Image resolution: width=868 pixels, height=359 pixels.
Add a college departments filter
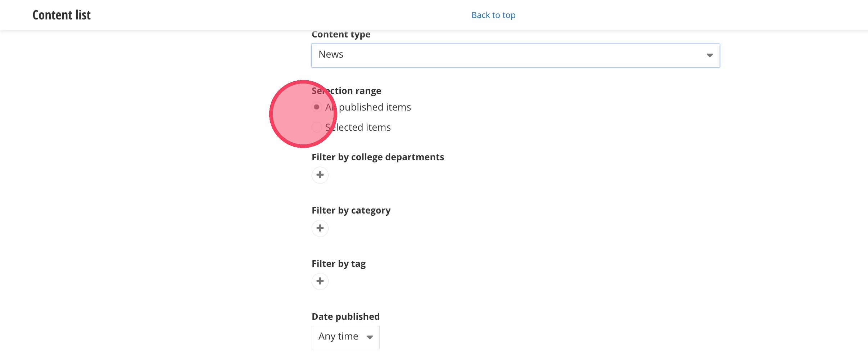click(320, 175)
